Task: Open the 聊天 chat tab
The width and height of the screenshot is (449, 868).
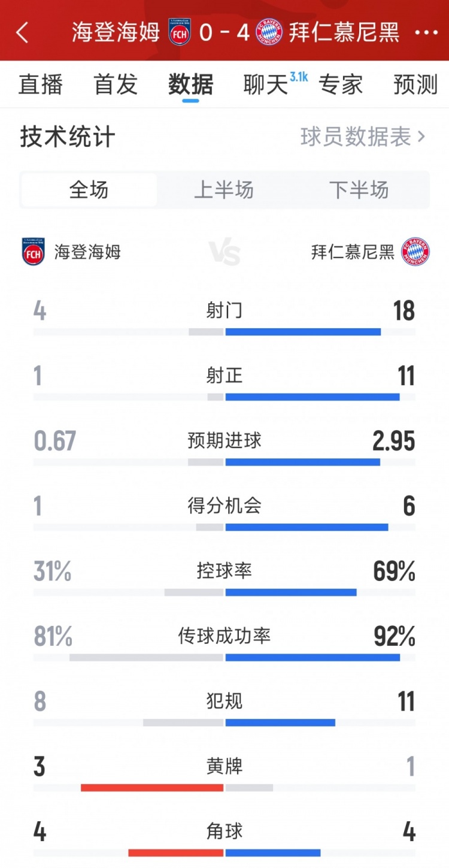Action: coord(266,84)
